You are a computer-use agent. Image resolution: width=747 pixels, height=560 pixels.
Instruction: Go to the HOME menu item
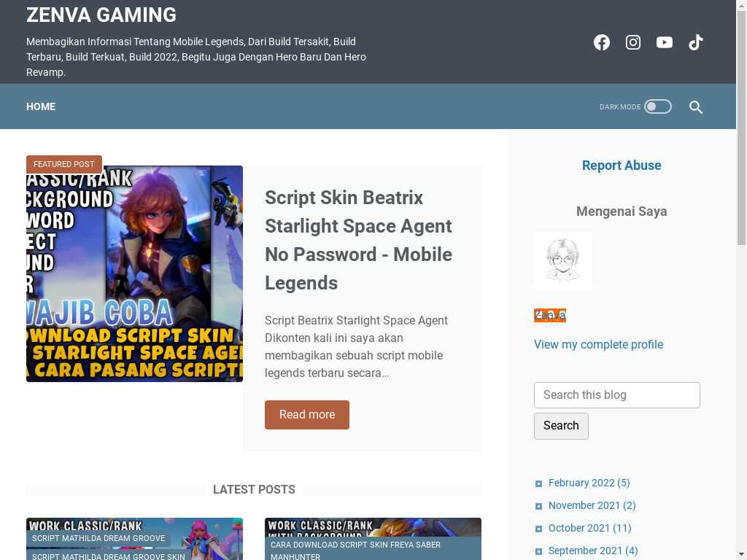tap(41, 106)
